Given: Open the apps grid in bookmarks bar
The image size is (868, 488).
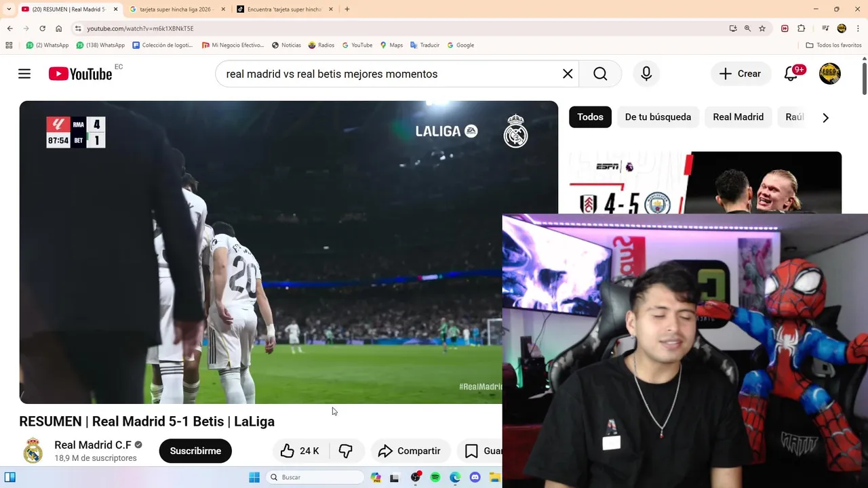Looking at the screenshot, I should pos(9,45).
